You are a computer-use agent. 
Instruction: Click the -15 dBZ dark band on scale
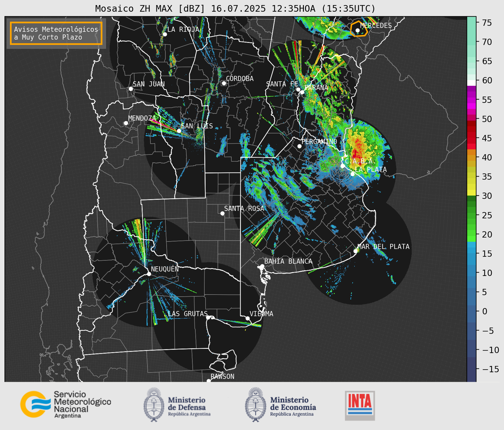[471, 369]
